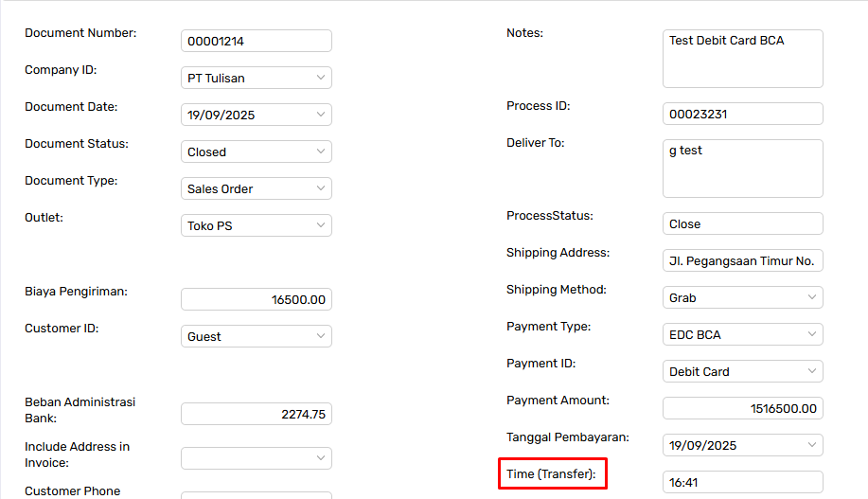Screen dimensions: 868x499
Task: Open the Outlet dropdown showing Toko PS
Action: point(256,225)
